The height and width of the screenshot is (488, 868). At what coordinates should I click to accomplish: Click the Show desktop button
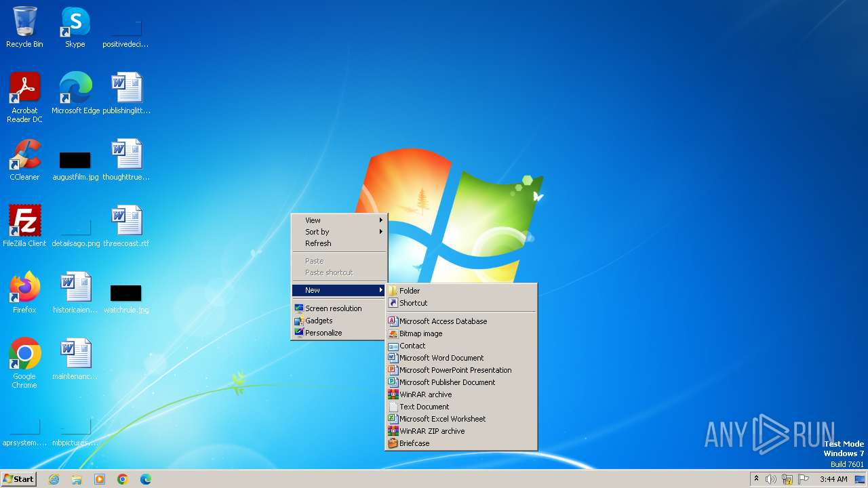[861, 479]
